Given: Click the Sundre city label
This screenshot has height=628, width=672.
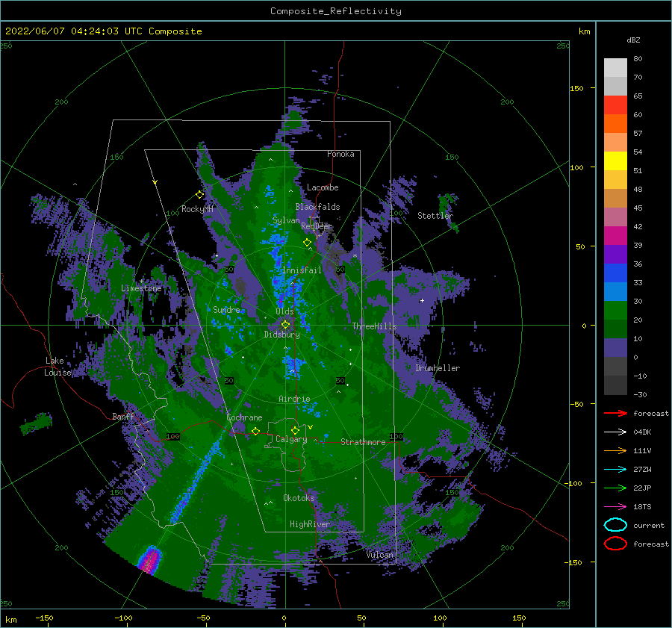Looking at the screenshot, I should coord(226,309).
